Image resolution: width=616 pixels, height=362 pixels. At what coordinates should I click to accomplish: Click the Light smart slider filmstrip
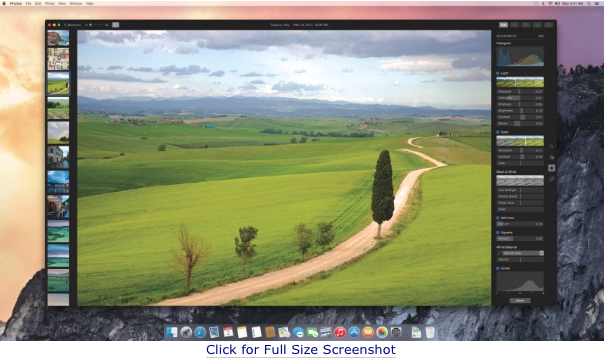520,82
